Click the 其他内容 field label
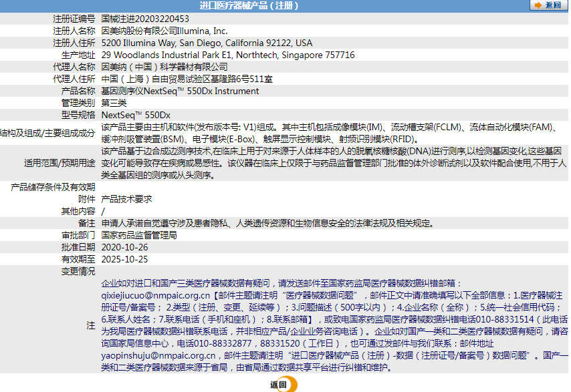The width and height of the screenshot is (571, 392). (78, 211)
